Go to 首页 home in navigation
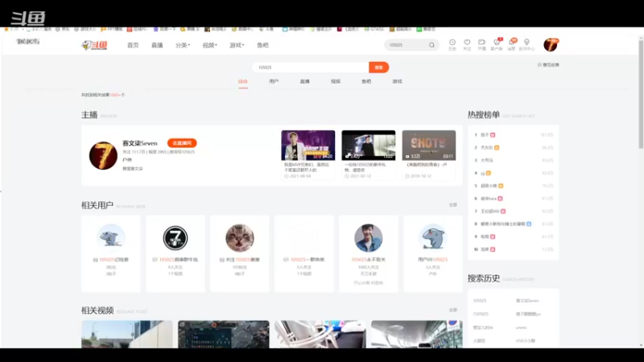Image resolution: width=644 pixels, height=362 pixels. [x=133, y=45]
